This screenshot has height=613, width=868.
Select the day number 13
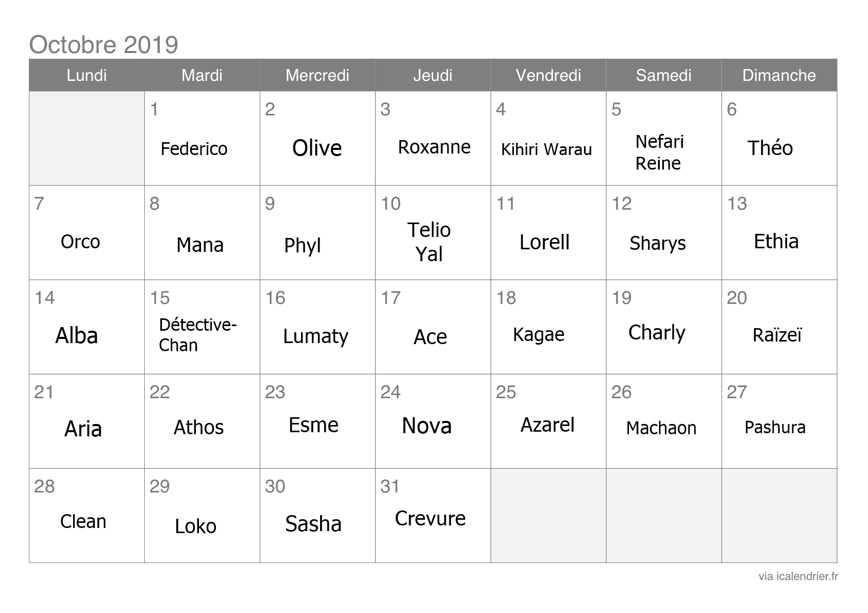coord(737,203)
